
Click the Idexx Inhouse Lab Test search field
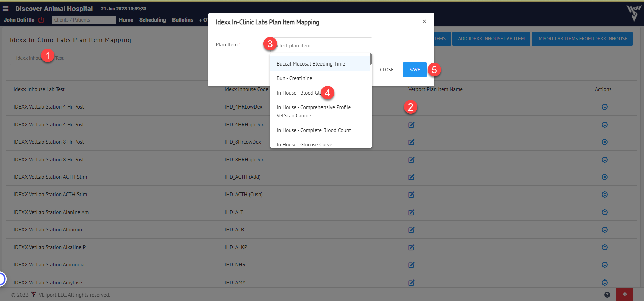pos(109,58)
